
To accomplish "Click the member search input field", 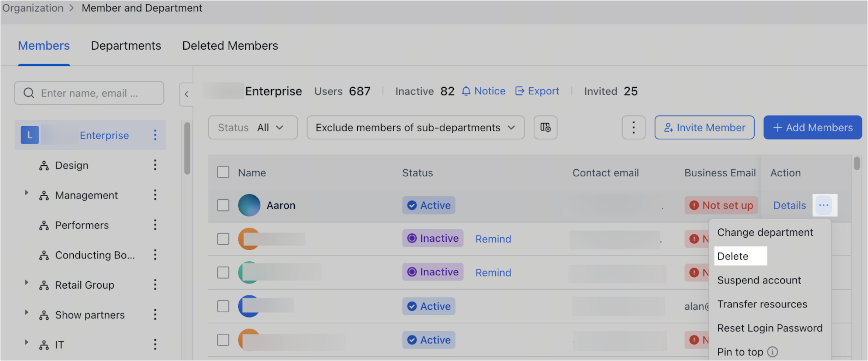I will click(89, 93).
